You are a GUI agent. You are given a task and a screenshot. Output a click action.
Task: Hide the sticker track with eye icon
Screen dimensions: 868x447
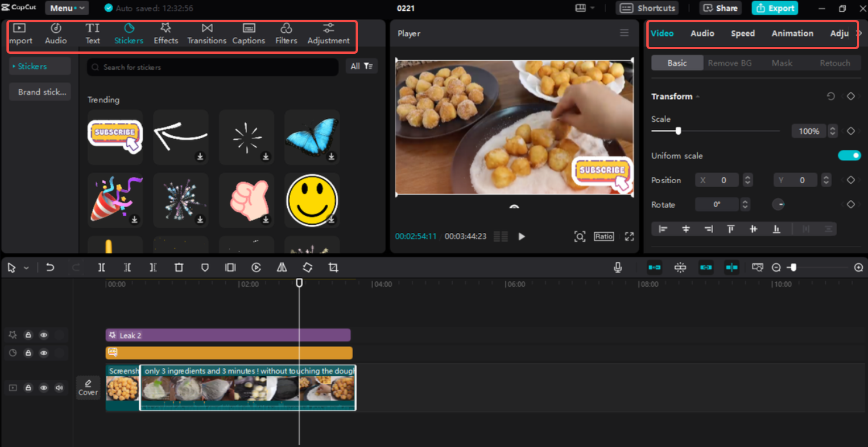pos(44,353)
